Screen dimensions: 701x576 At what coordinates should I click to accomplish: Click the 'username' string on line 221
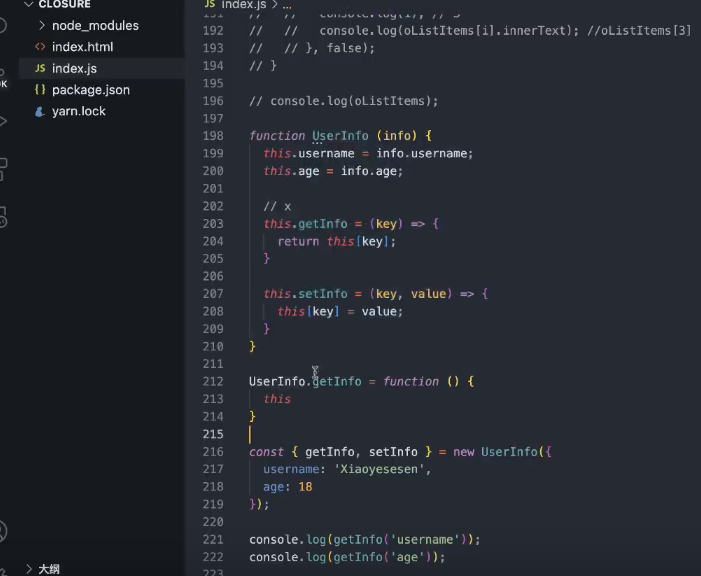click(x=425, y=539)
